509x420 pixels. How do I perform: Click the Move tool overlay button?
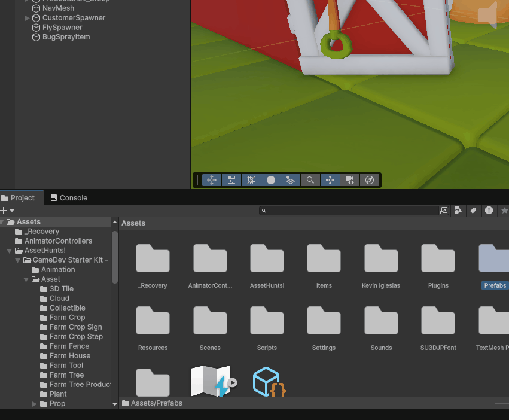pyautogui.click(x=211, y=180)
